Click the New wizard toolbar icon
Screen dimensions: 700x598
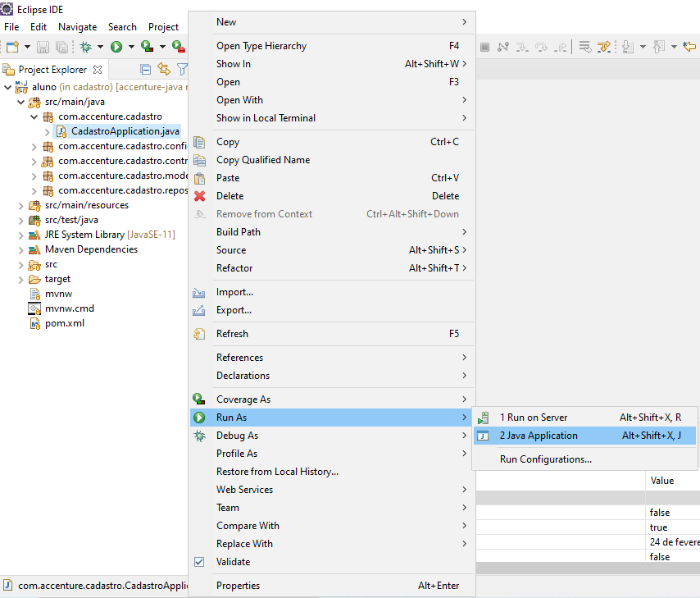point(13,47)
